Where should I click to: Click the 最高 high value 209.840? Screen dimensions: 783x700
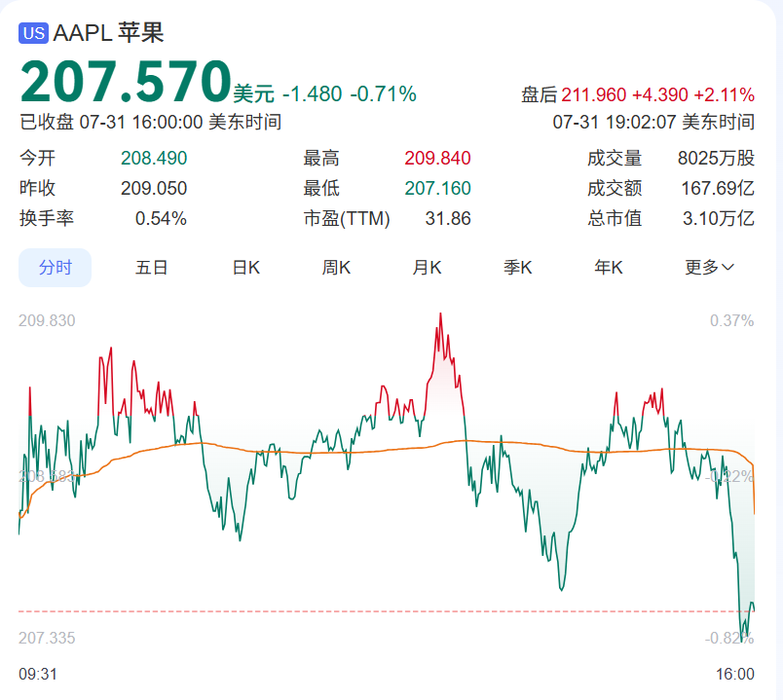pos(437,159)
